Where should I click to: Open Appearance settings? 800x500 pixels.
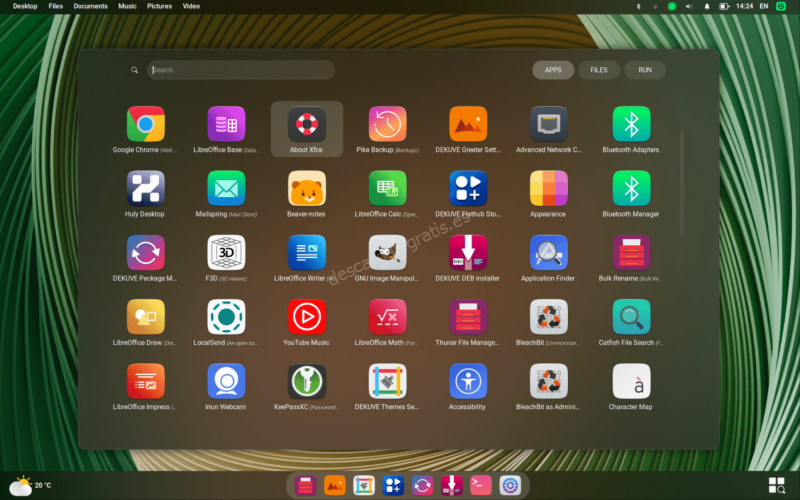pos(548,188)
